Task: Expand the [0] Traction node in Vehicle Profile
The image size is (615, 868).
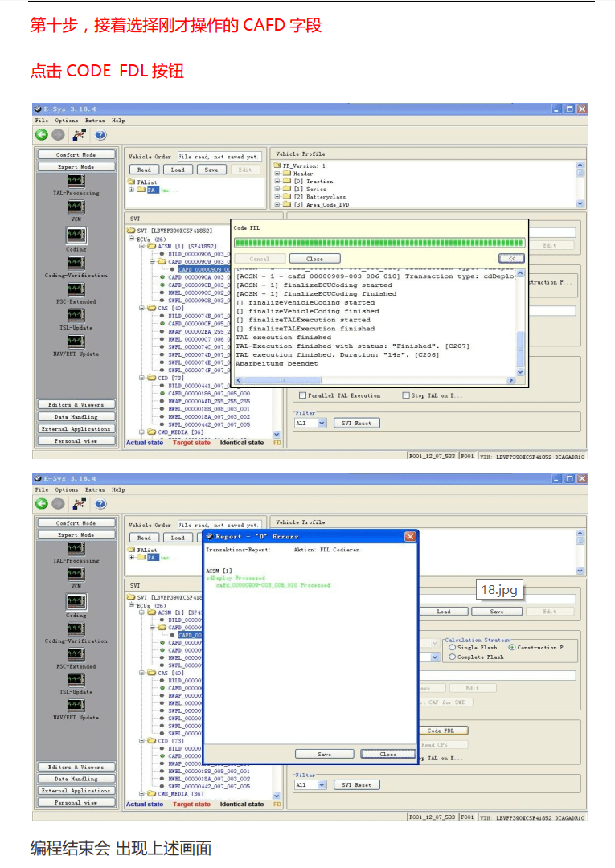Action: click(277, 182)
